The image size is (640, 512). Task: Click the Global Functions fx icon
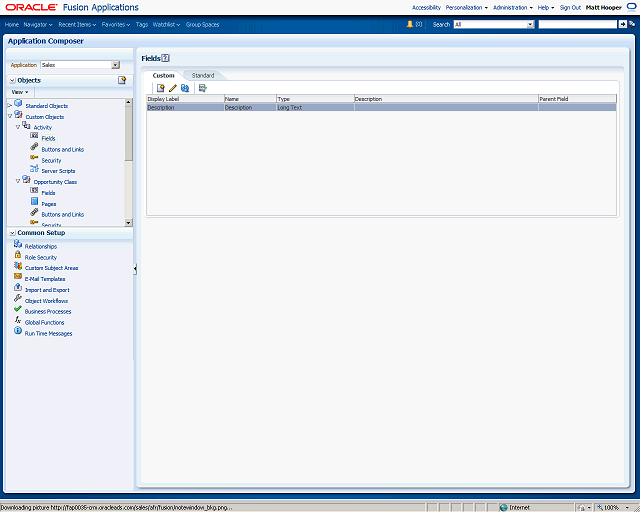[18, 320]
